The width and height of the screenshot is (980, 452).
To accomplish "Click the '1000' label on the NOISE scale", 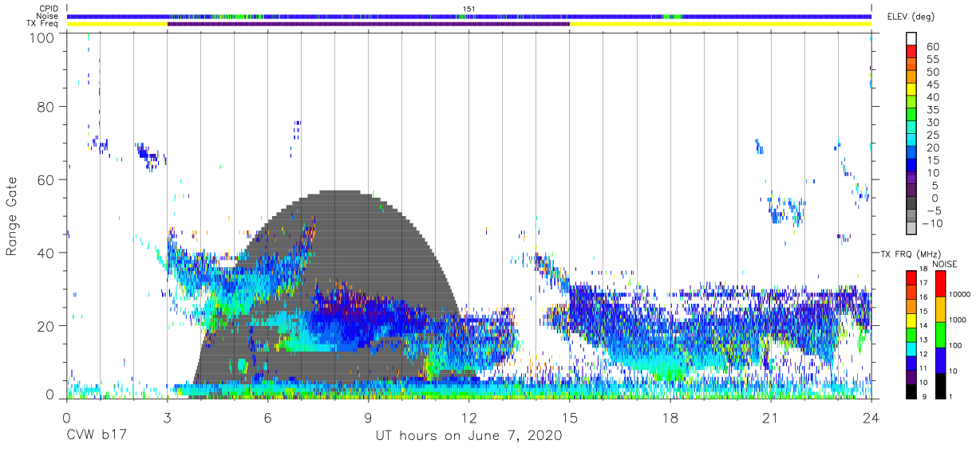I will (x=958, y=320).
